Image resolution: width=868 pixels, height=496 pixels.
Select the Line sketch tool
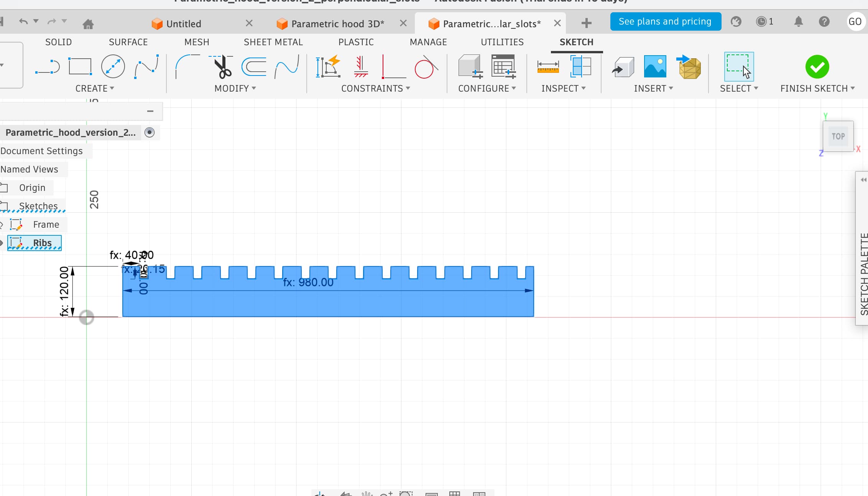click(47, 67)
